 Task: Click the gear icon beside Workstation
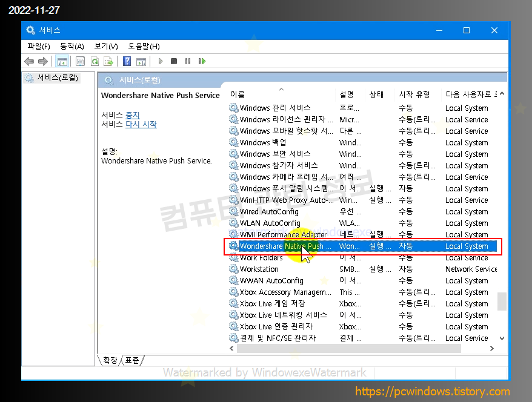[x=233, y=269]
